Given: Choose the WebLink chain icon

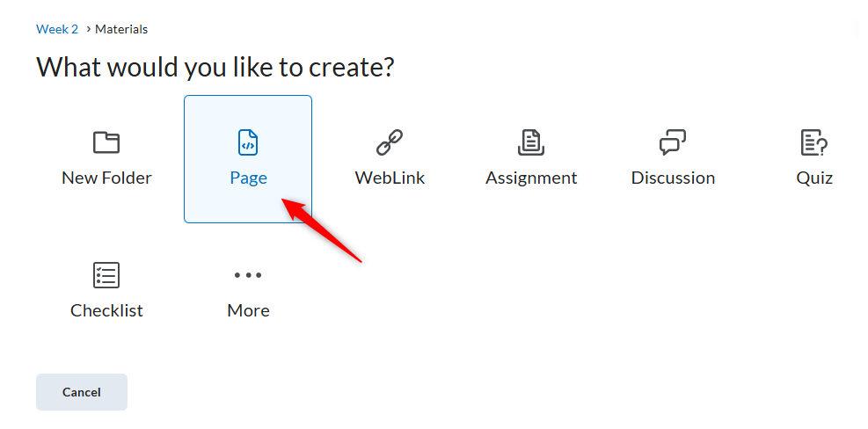Looking at the screenshot, I should tap(390, 142).
